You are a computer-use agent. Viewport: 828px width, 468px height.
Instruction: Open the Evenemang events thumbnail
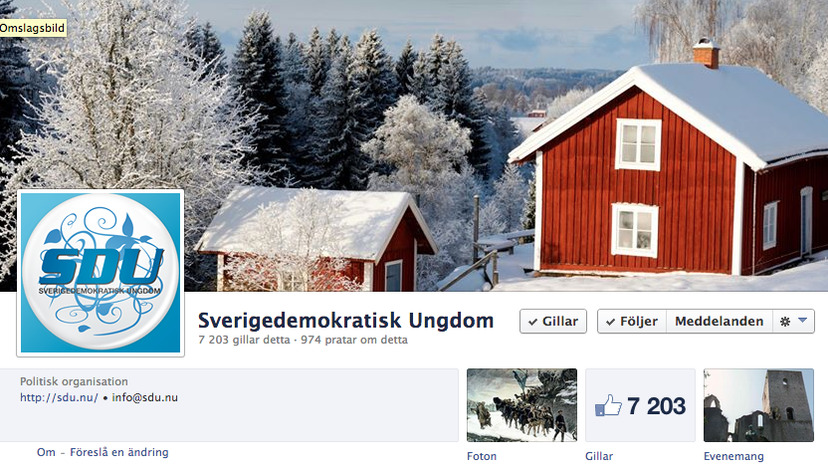(758, 405)
